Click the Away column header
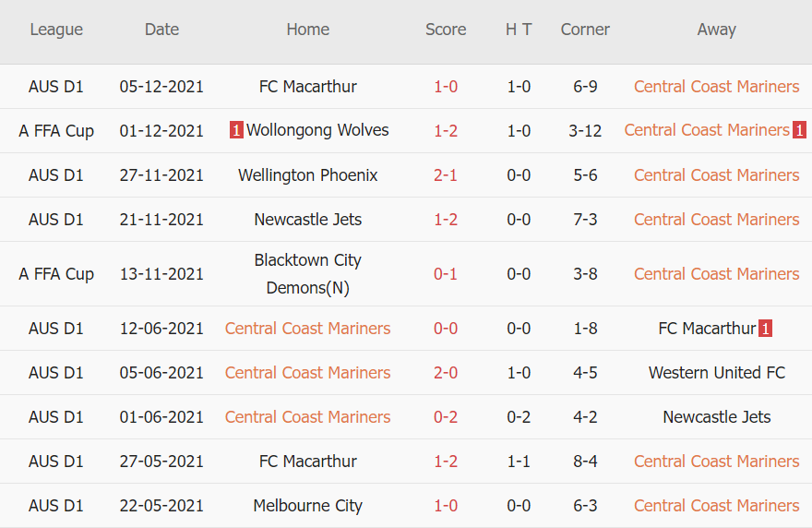 pyautogui.click(x=717, y=30)
